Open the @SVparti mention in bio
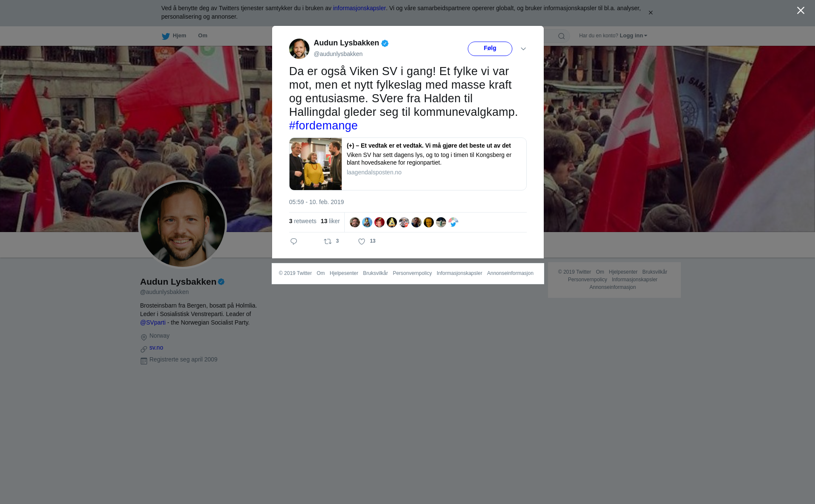Screen dimensions: 815x504 coord(153,322)
